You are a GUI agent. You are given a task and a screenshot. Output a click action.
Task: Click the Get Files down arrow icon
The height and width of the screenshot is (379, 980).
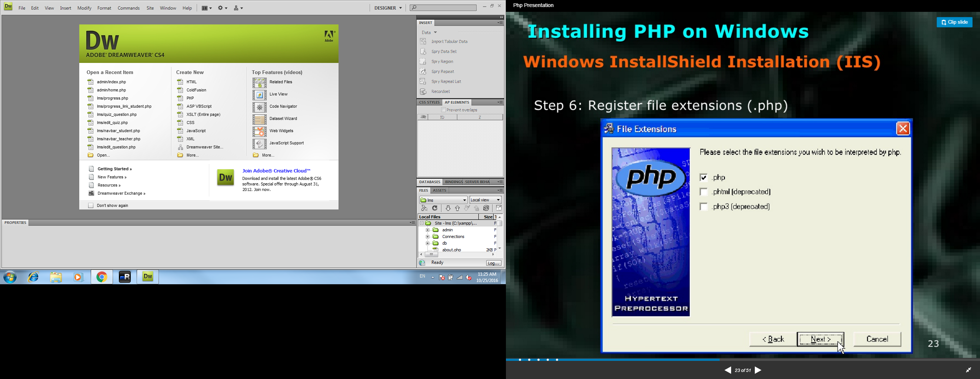click(448, 208)
